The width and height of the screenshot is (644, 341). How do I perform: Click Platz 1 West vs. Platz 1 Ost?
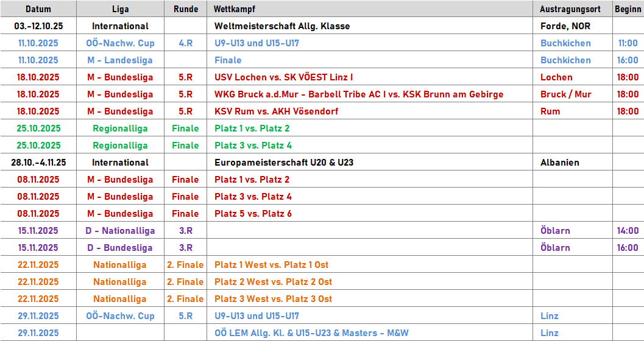coord(272,265)
